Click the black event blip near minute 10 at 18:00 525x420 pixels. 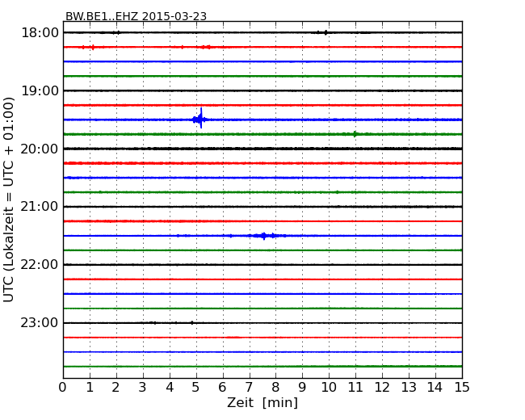click(325, 32)
